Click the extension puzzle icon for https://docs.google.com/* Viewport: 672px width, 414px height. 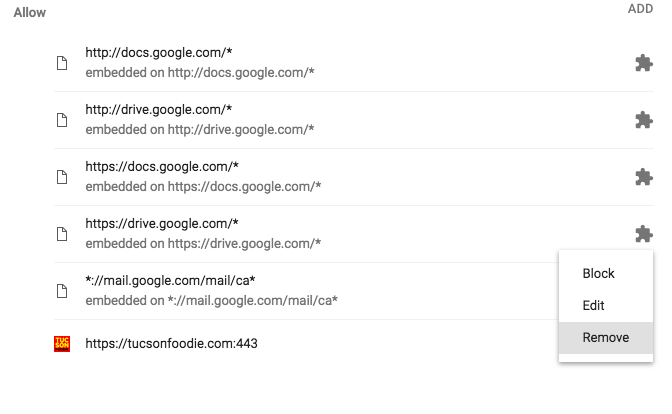point(644,177)
